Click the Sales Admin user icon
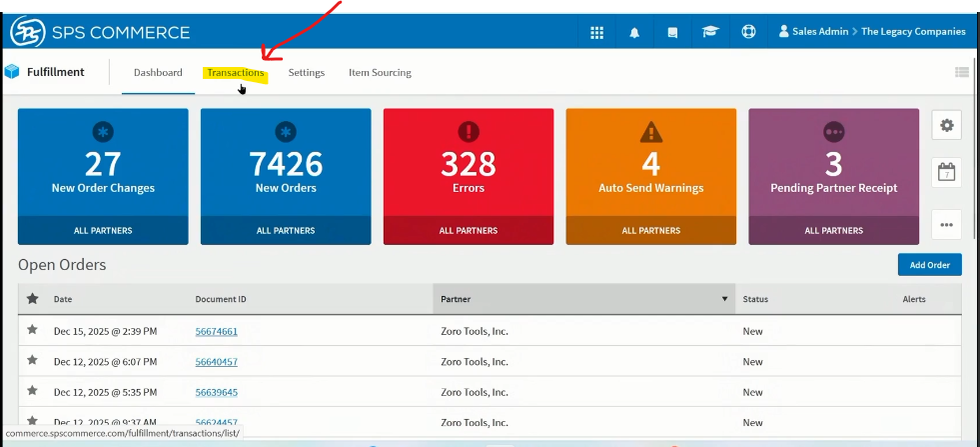Image resolution: width=980 pixels, height=447 pixels. pos(784,31)
